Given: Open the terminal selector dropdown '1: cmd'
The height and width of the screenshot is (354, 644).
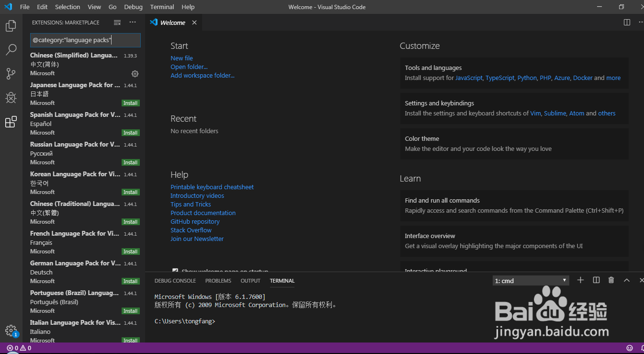Looking at the screenshot, I should (531, 281).
